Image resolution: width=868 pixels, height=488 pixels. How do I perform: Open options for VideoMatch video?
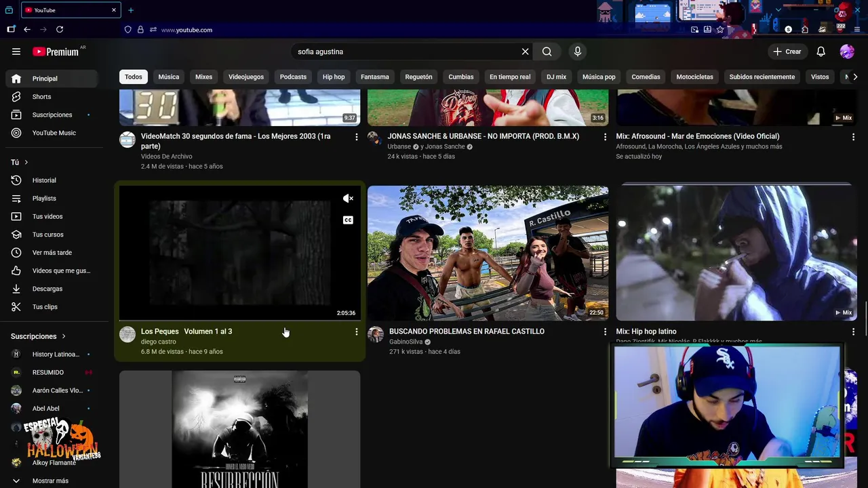(x=356, y=137)
